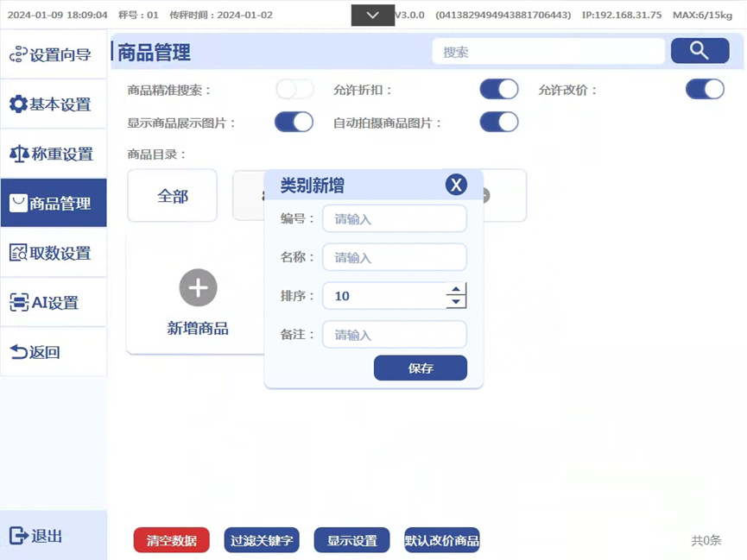The image size is (747, 560).
Task: Toggle 自动拍摄商品图片 switch
Action: point(499,123)
